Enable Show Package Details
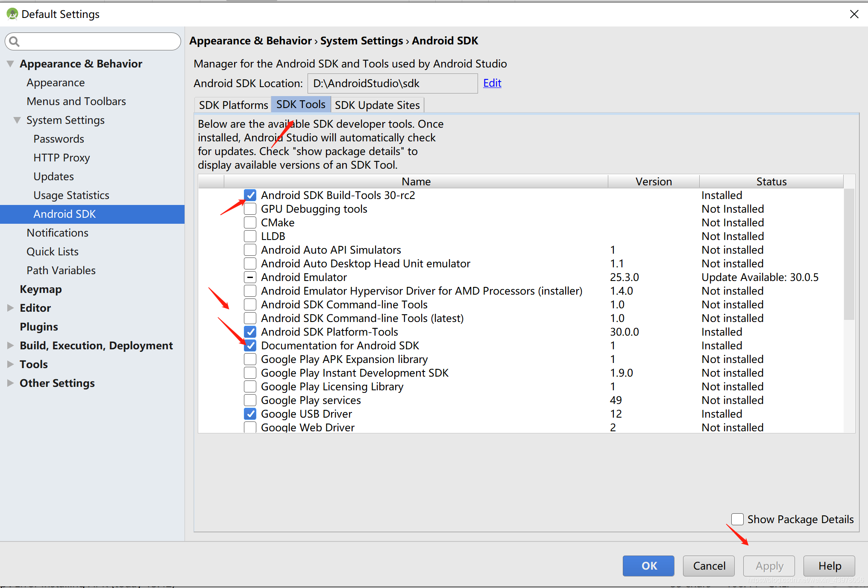This screenshot has width=868, height=588. tap(737, 519)
